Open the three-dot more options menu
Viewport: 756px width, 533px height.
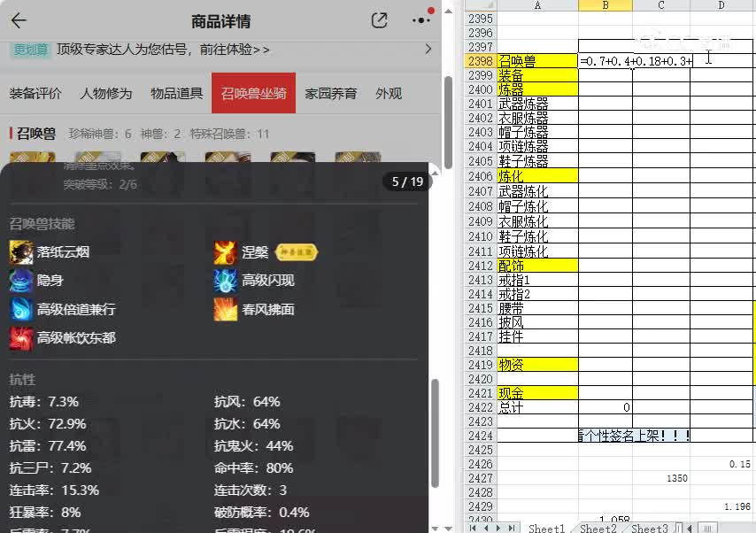420,20
